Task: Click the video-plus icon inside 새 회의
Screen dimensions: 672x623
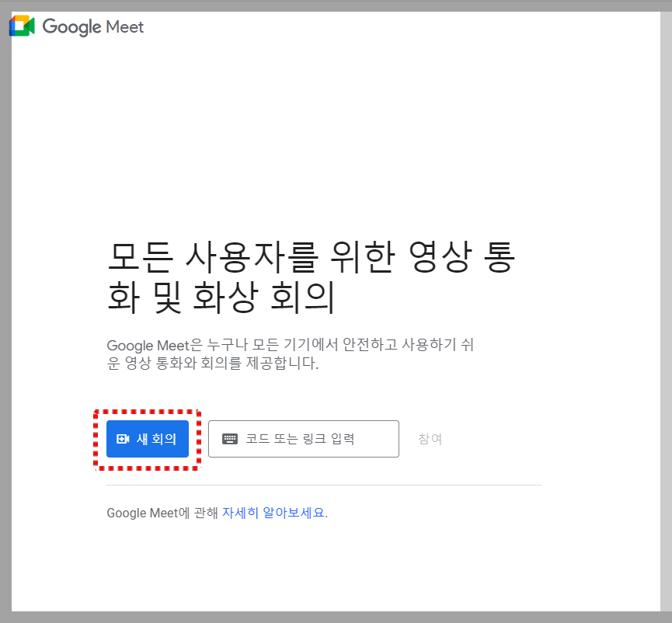Action: 123,439
